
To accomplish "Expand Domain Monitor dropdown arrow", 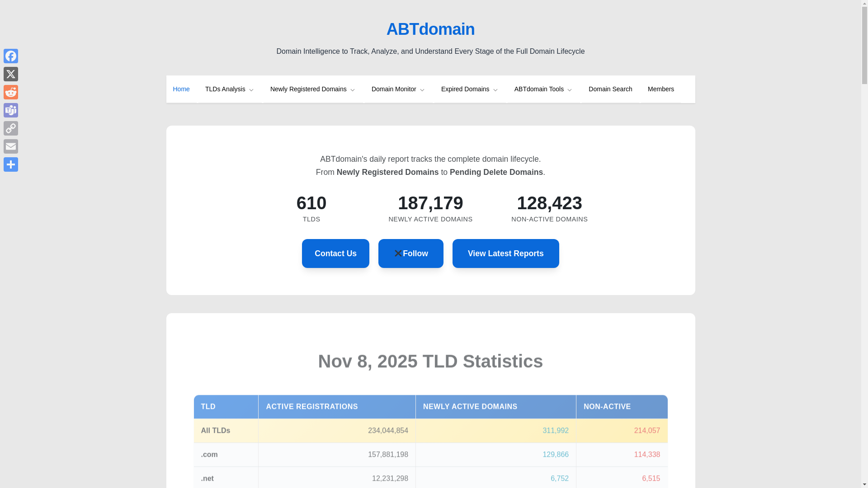I will (422, 89).
